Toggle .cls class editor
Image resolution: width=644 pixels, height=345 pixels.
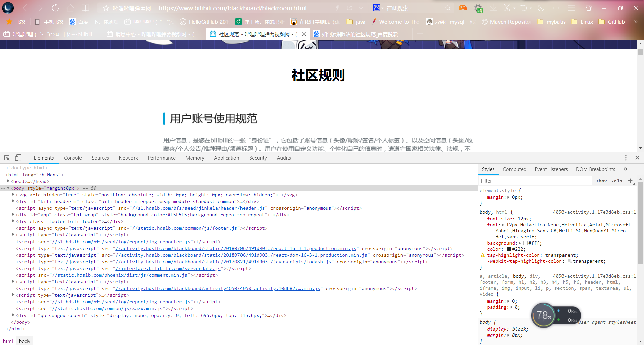coord(617,181)
